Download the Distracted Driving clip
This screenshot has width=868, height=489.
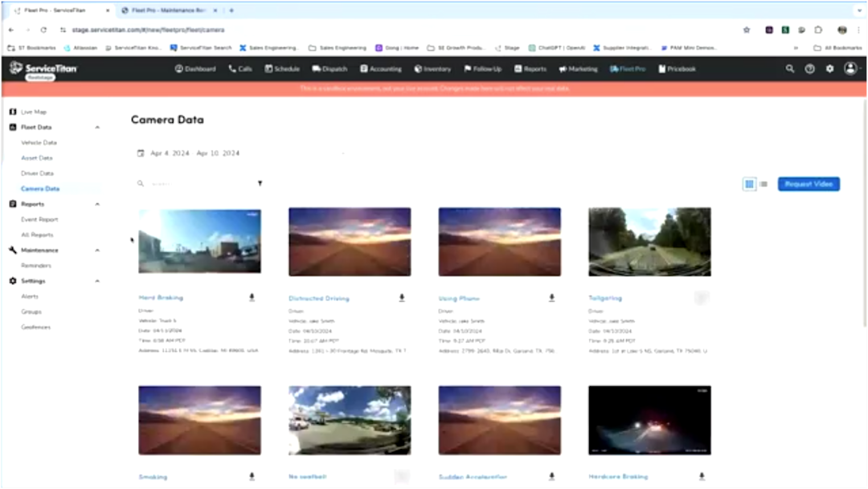click(402, 298)
